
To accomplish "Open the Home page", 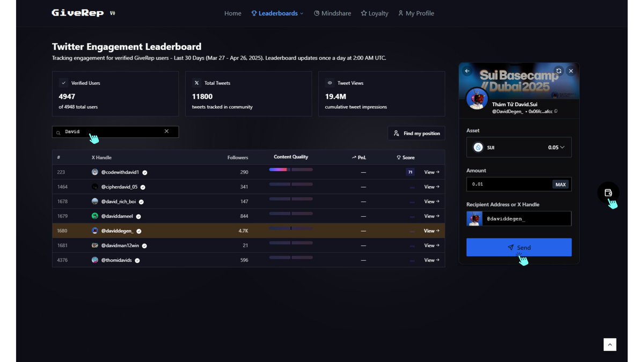I will click(233, 13).
